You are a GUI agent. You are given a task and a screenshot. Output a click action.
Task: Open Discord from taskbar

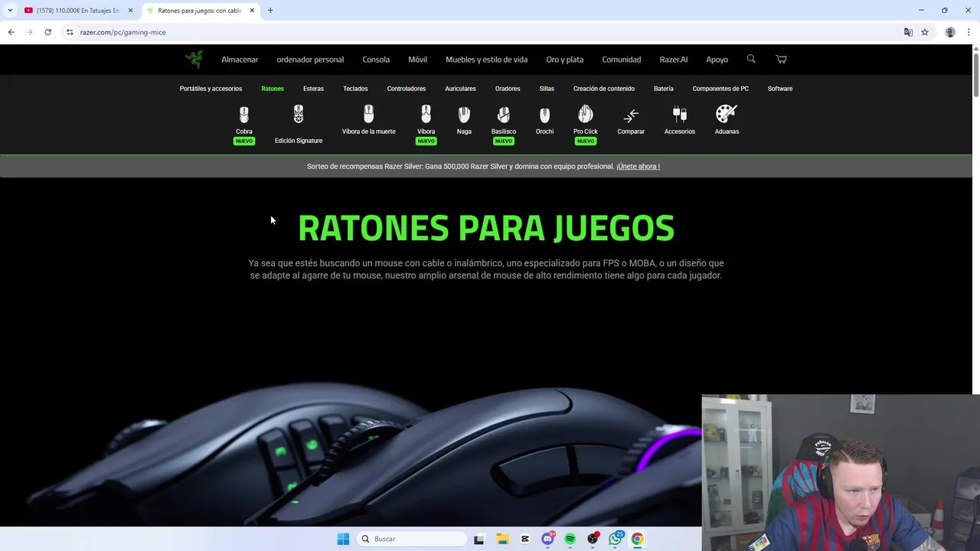(547, 539)
